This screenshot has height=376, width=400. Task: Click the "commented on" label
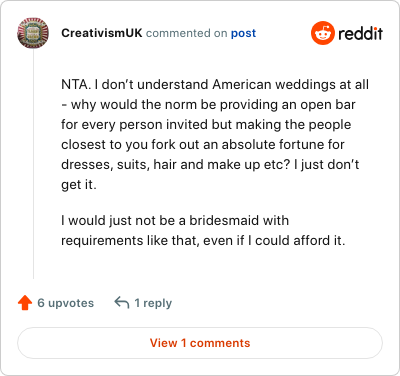[187, 33]
